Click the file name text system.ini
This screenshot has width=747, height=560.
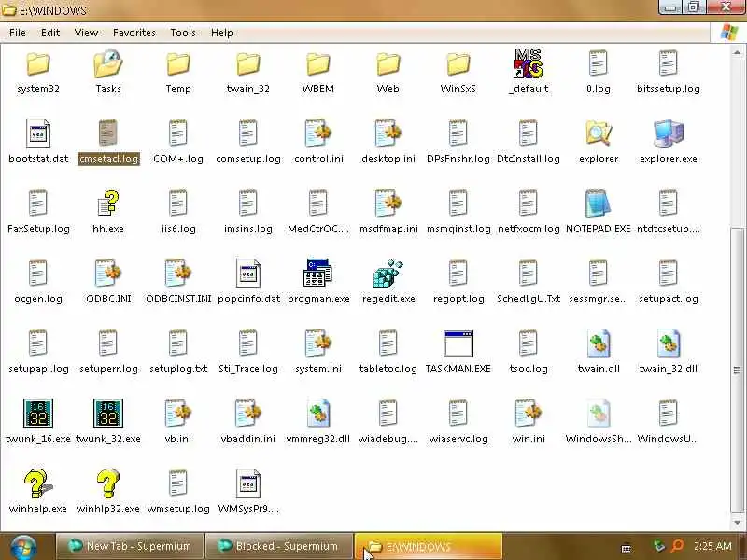[318, 369]
